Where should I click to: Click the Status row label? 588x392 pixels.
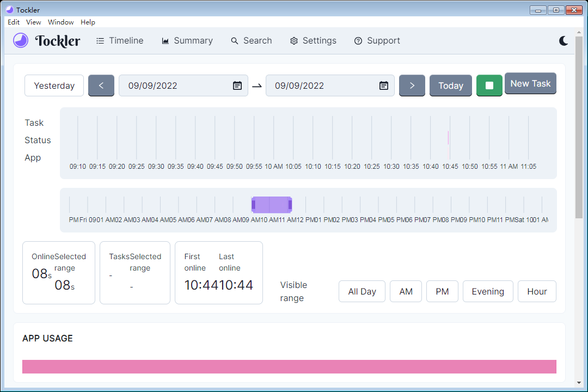coord(38,140)
